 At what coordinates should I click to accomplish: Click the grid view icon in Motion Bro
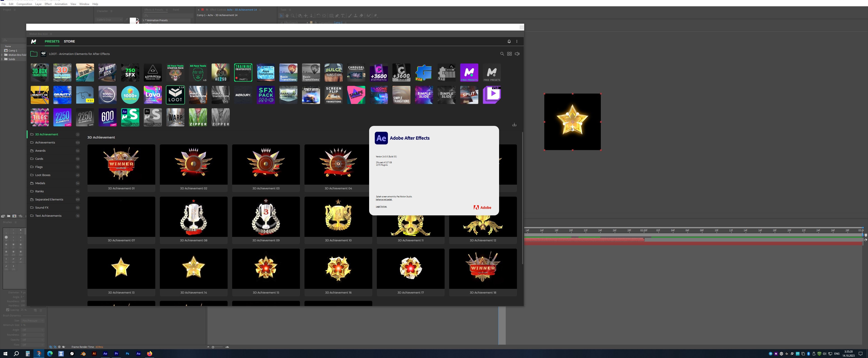click(509, 54)
